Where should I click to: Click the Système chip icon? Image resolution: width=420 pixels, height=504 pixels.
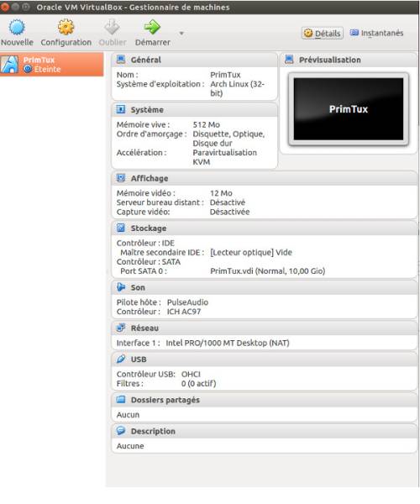(121, 109)
